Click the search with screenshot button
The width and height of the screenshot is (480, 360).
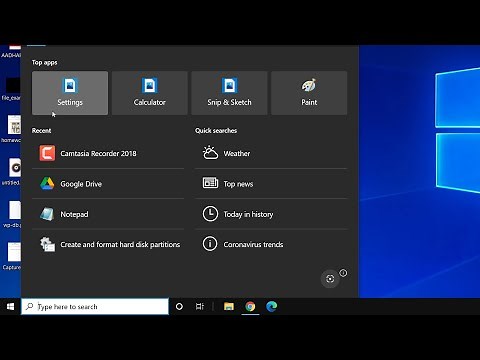(x=330, y=279)
